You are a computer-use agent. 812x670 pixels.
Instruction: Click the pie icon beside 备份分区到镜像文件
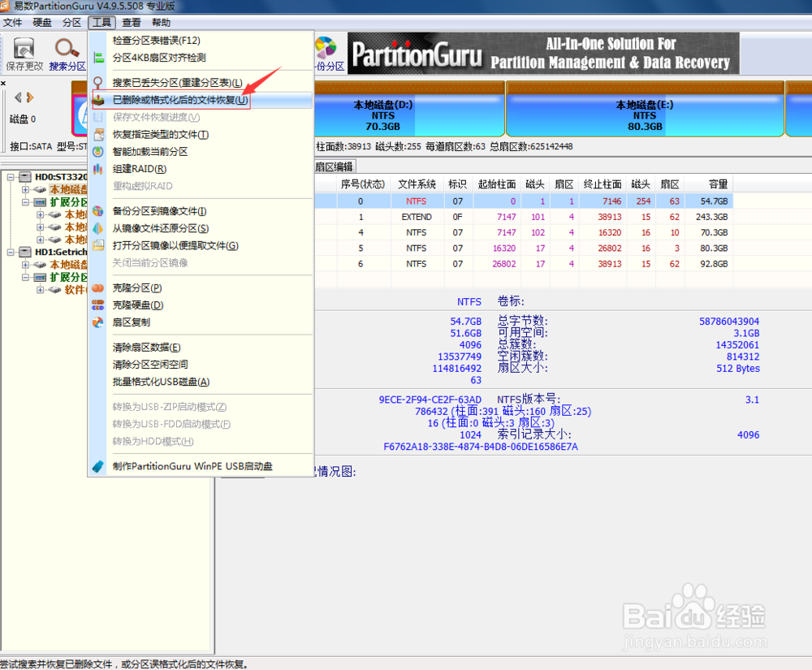pyautogui.click(x=98, y=211)
